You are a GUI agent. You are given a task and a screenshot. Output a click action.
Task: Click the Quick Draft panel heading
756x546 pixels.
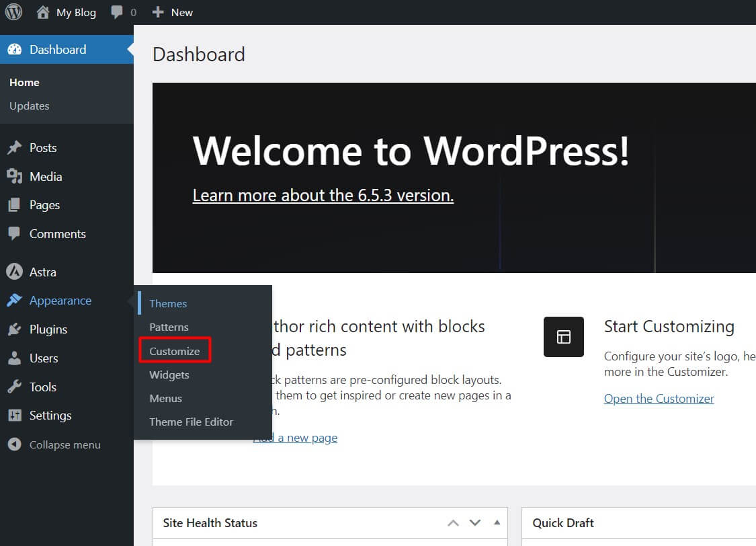point(563,523)
